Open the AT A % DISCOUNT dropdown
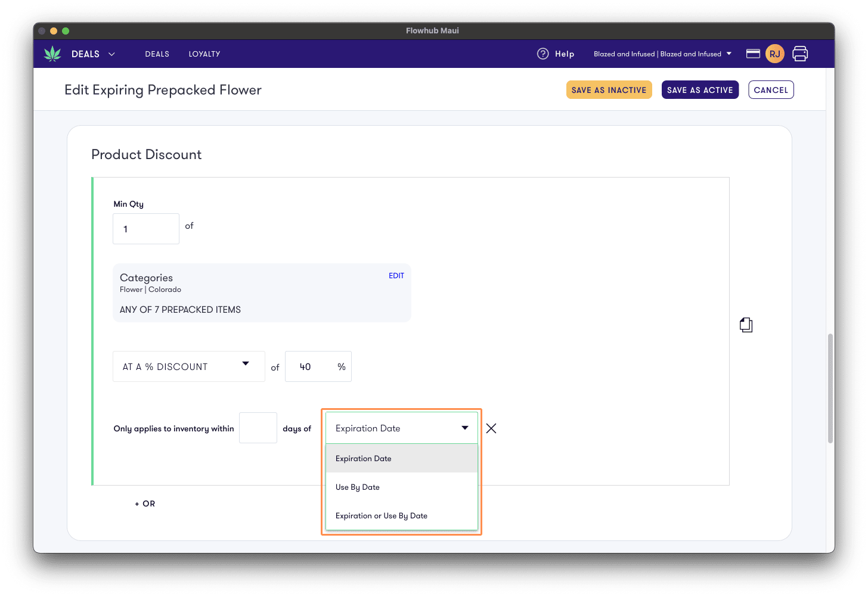 click(189, 366)
